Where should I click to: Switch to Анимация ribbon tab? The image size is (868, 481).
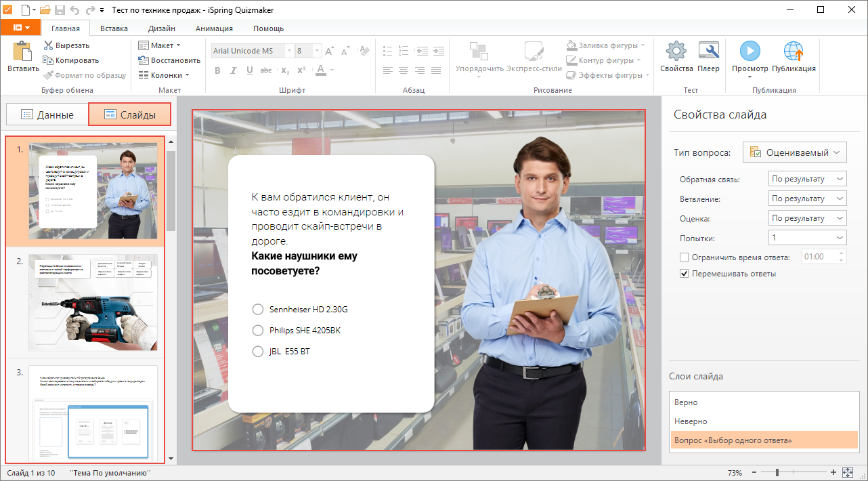tap(214, 28)
